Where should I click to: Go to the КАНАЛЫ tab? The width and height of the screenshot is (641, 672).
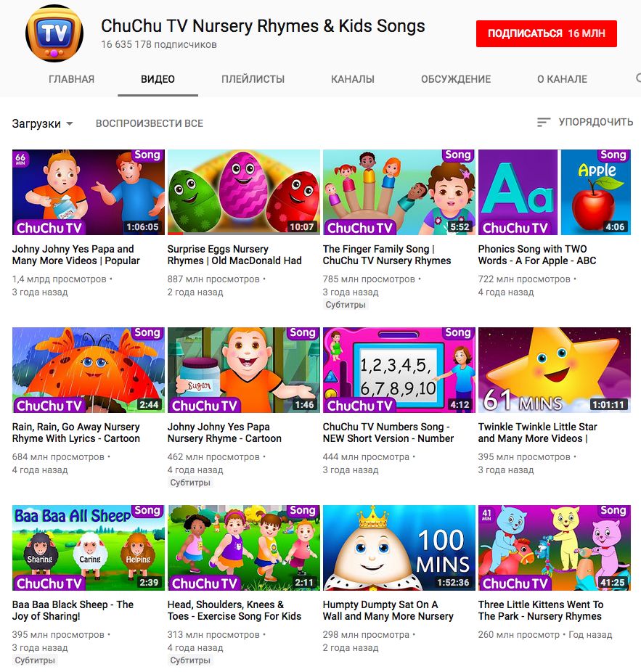click(x=353, y=79)
